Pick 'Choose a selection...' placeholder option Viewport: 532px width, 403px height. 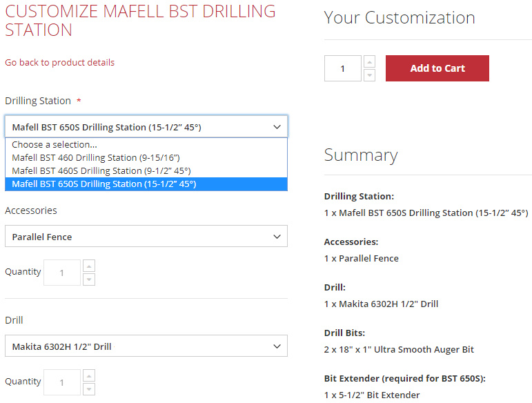tap(55, 145)
